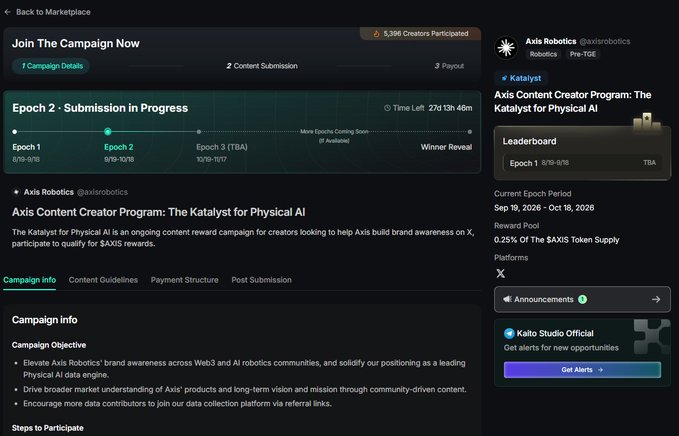Select step 1 Campaign Details
The height and width of the screenshot is (436, 679).
[52, 66]
